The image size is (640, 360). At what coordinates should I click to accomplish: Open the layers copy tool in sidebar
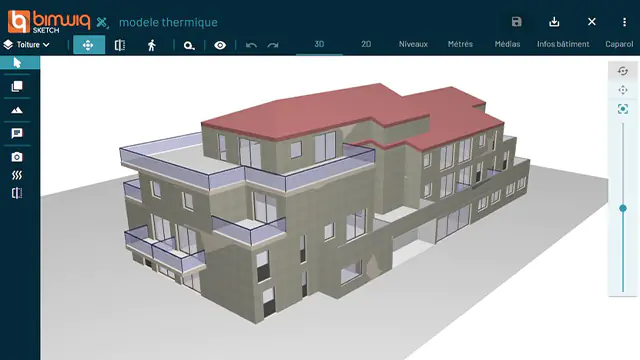tap(17, 86)
